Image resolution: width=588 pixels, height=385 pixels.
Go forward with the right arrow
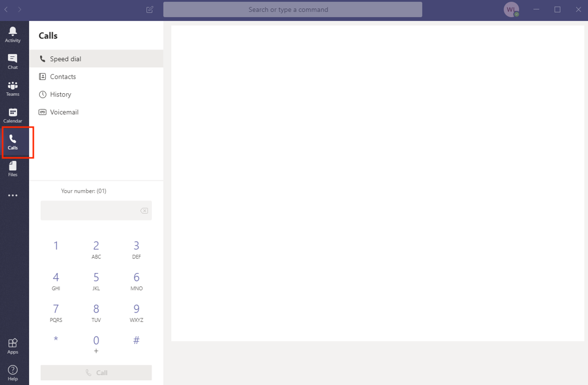click(x=19, y=9)
